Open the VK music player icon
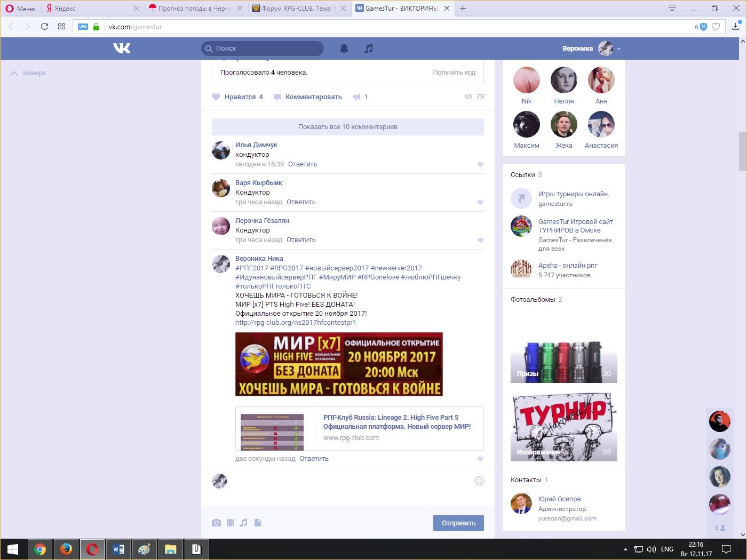 [x=368, y=49]
